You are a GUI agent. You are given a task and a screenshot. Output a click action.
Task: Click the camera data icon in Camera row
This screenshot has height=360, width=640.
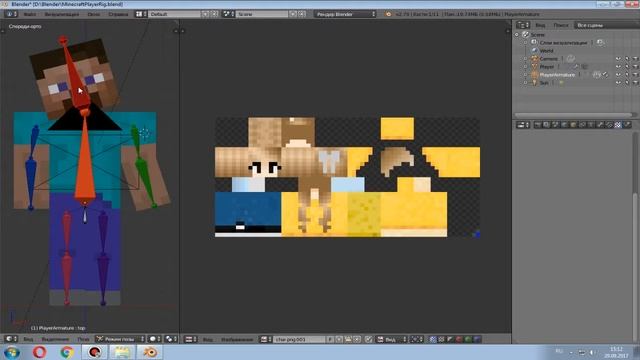tap(571, 59)
